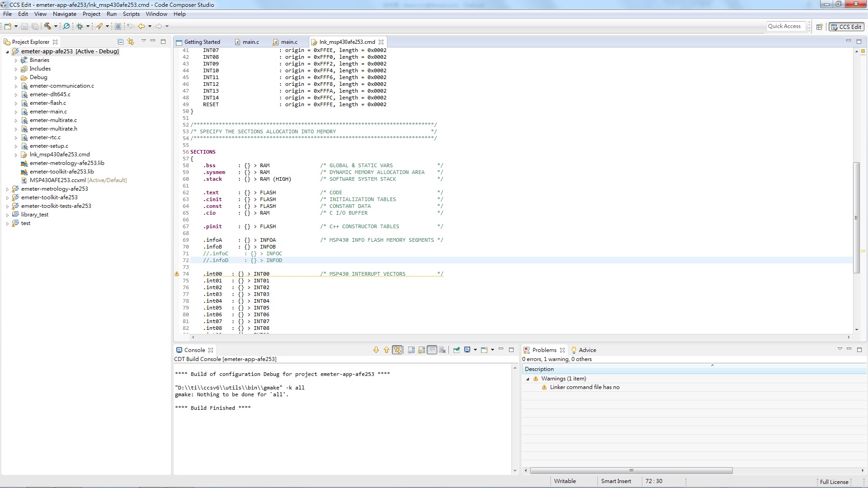Click Pin Console icon
This screenshot has height=488, width=868.
(457, 350)
